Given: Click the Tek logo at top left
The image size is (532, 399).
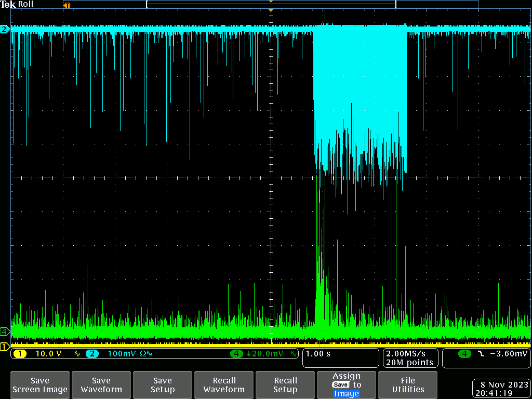Looking at the screenshot, I should coord(8,4).
